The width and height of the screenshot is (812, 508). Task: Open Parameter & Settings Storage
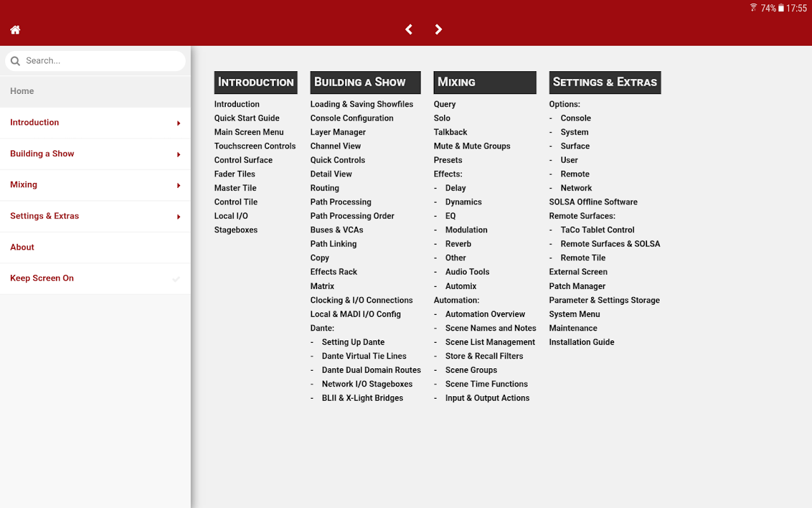(x=605, y=300)
